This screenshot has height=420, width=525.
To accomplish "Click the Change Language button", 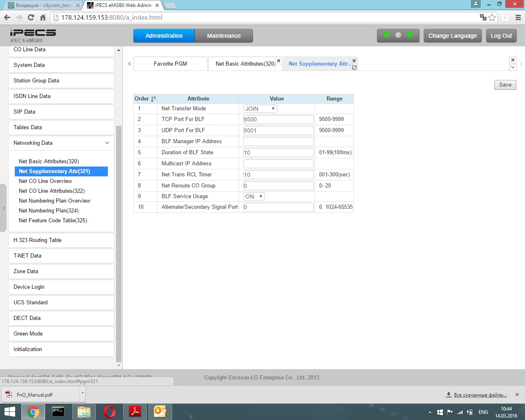I will click(x=452, y=36).
